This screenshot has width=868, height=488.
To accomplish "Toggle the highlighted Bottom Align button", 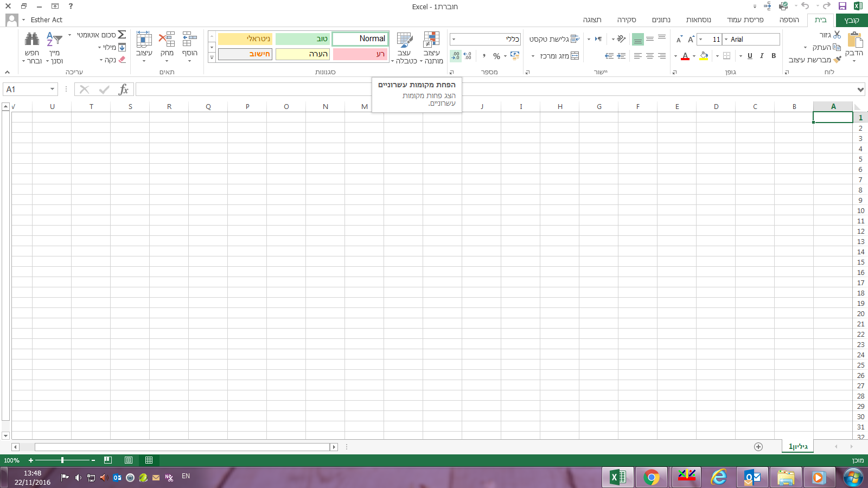I will pos(638,39).
